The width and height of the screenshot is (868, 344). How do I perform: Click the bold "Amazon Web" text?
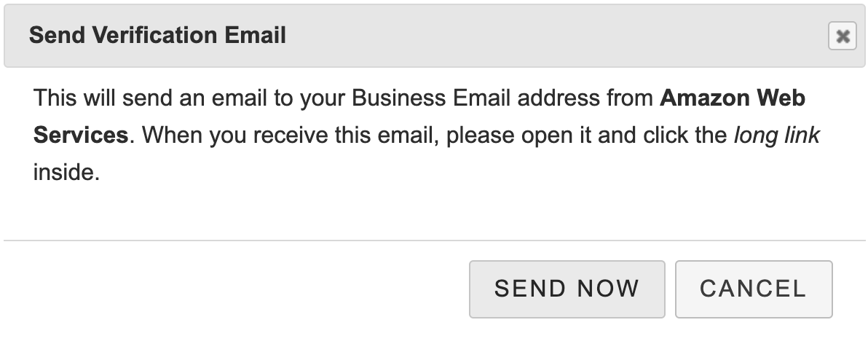pyautogui.click(x=732, y=98)
